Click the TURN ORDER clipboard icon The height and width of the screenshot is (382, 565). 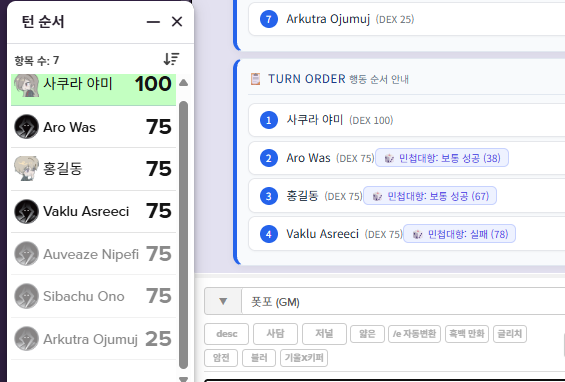255,79
